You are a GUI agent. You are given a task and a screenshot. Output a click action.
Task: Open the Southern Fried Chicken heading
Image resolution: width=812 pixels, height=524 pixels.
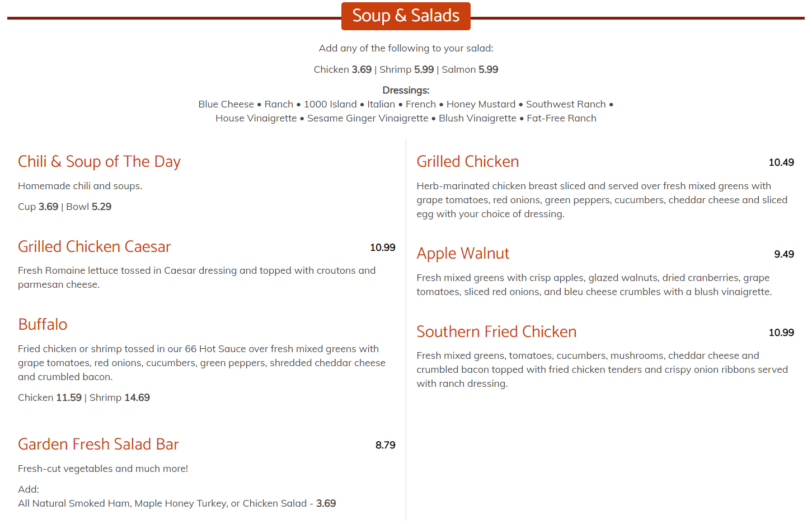pos(496,332)
